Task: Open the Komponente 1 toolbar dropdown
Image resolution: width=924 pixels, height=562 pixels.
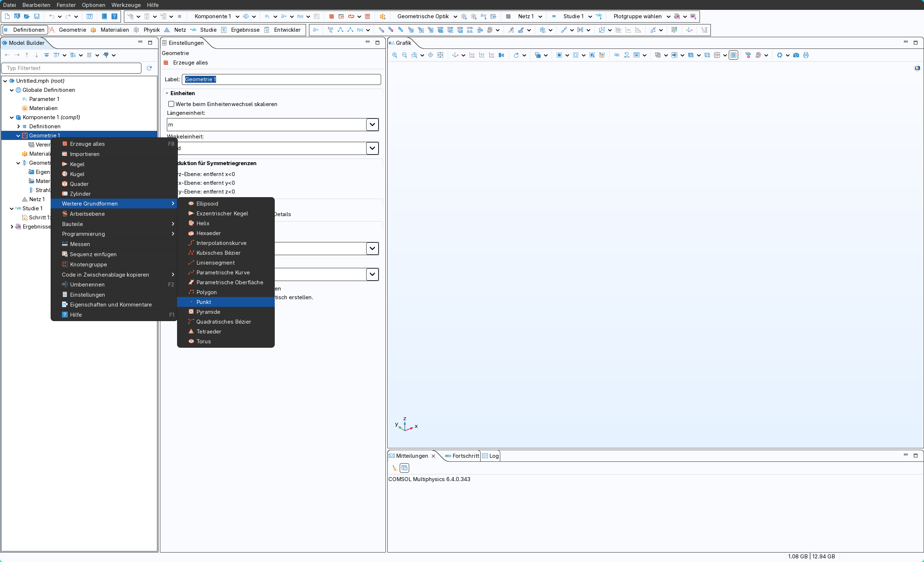Action: pyautogui.click(x=237, y=16)
